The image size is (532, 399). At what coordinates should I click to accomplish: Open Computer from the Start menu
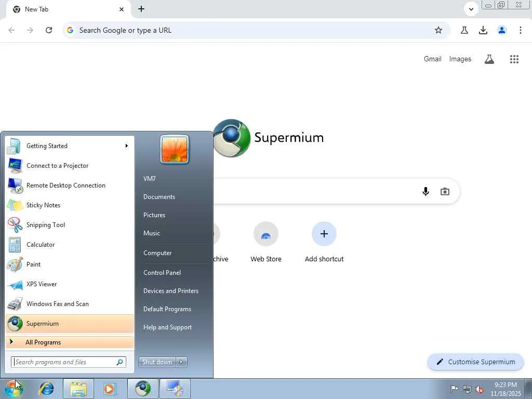click(157, 253)
